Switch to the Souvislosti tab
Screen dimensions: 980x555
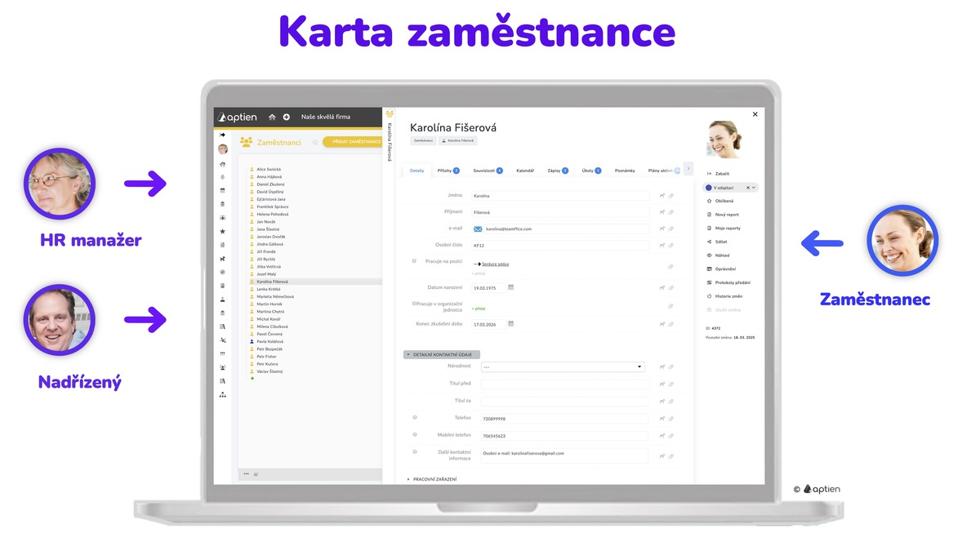pos(488,171)
